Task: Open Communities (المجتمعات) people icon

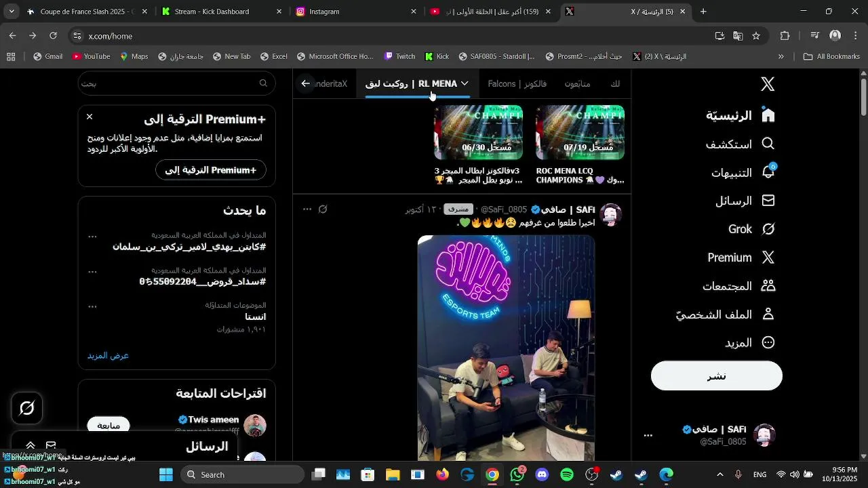Action: pos(768,286)
